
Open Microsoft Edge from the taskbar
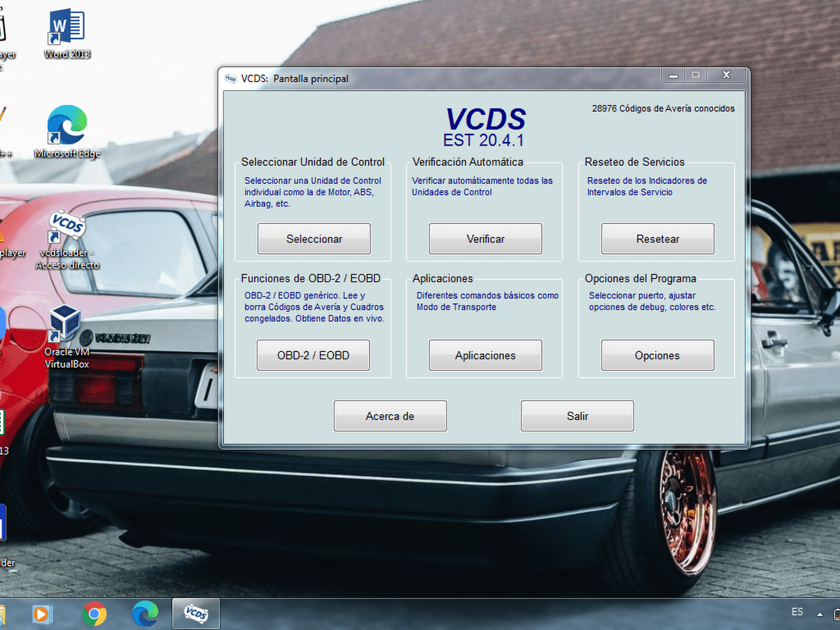click(x=145, y=614)
